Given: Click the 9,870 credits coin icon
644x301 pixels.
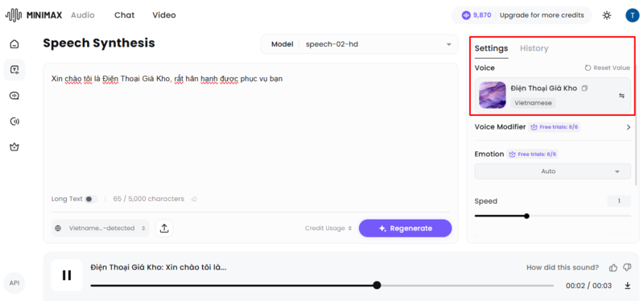Looking at the screenshot, I should (466, 15).
